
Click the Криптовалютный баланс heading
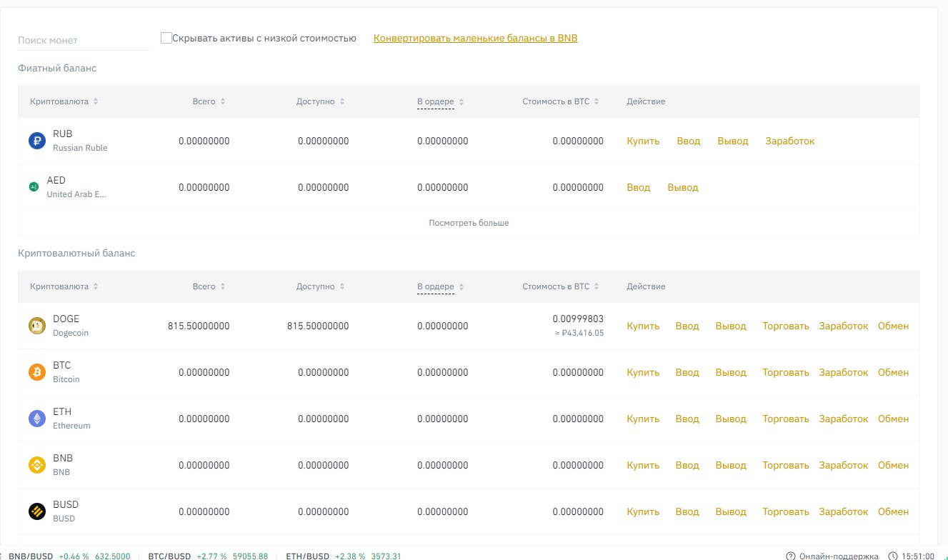[x=76, y=253]
